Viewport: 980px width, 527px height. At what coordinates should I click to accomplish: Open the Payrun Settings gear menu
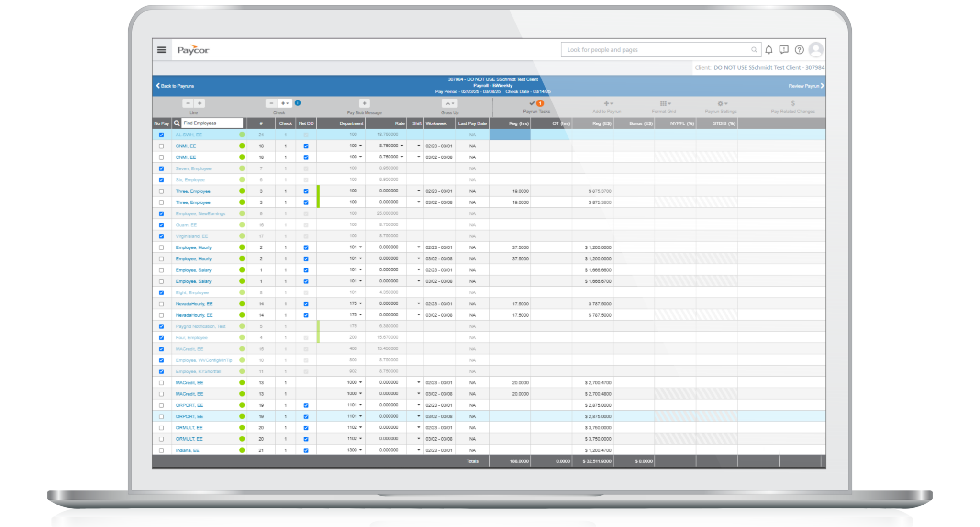click(721, 103)
